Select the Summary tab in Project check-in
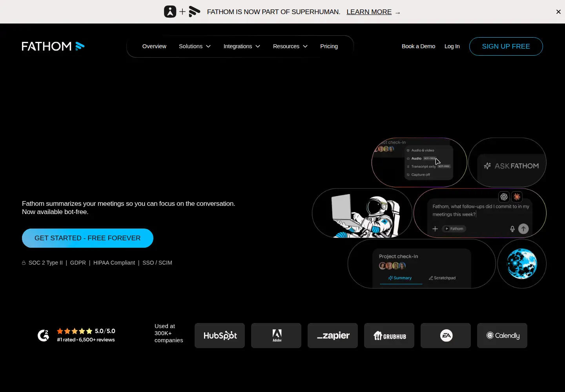 [x=400, y=278]
